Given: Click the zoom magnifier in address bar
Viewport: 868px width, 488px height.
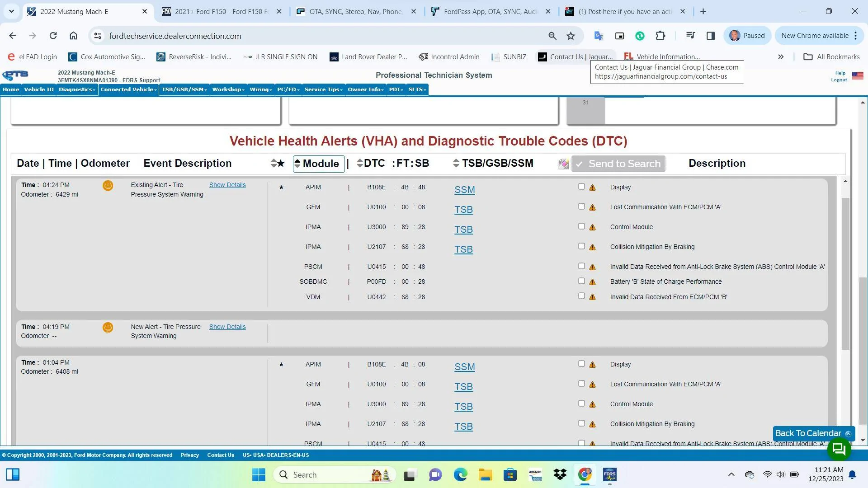Looking at the screenshot, I should point(552,36).
